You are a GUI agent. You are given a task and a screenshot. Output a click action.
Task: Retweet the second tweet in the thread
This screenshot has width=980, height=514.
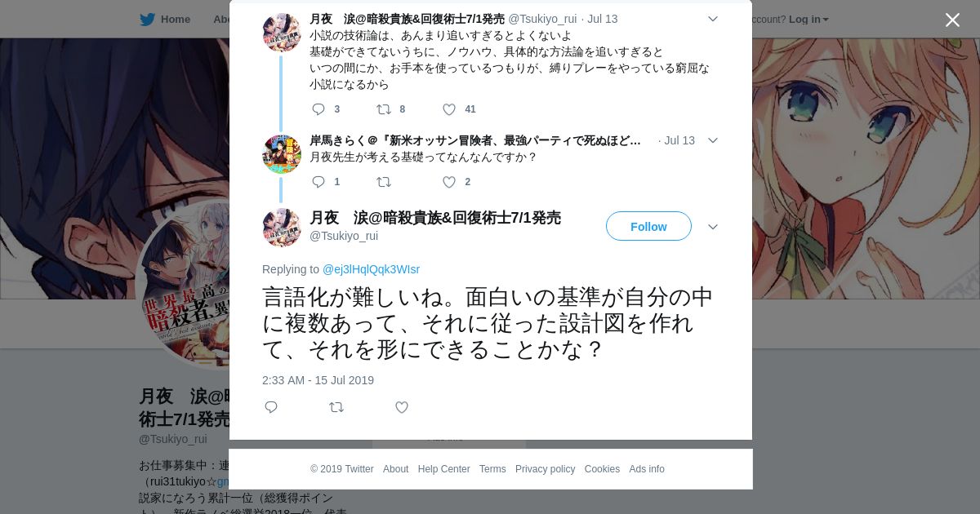(x=383, y=182)
